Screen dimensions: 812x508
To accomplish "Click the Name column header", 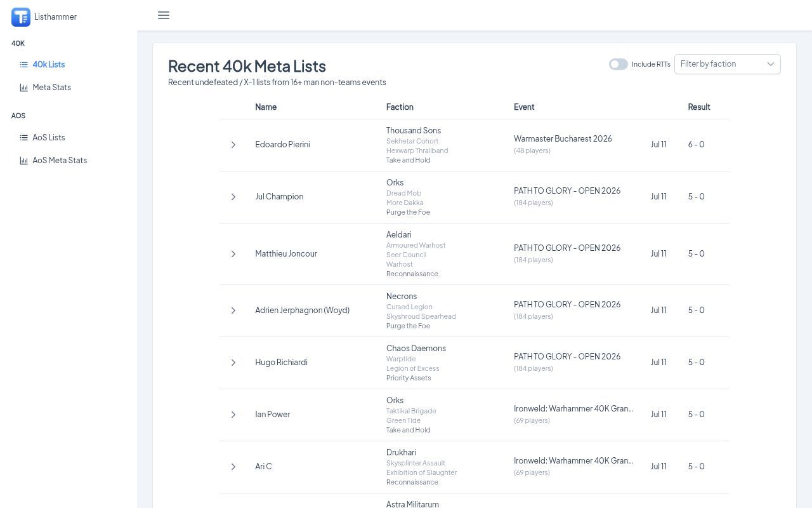I will point(266,107).
